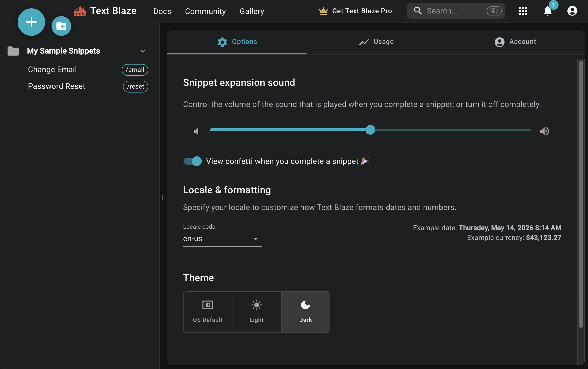This screenshot has height=369, width=588.
Task: Open the apps grid menu icon
Action: tap(523, 11)
